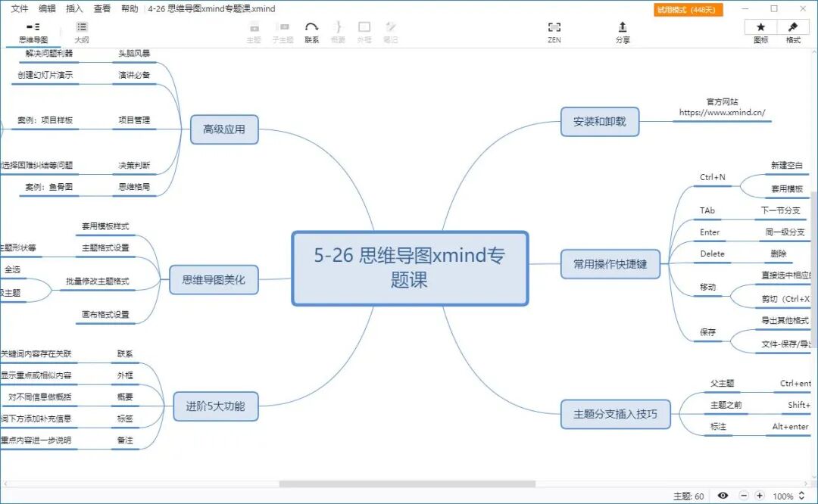818x504 pixels.
Task: Select the Delete shortcut subtopic
Action: (712, 254)
